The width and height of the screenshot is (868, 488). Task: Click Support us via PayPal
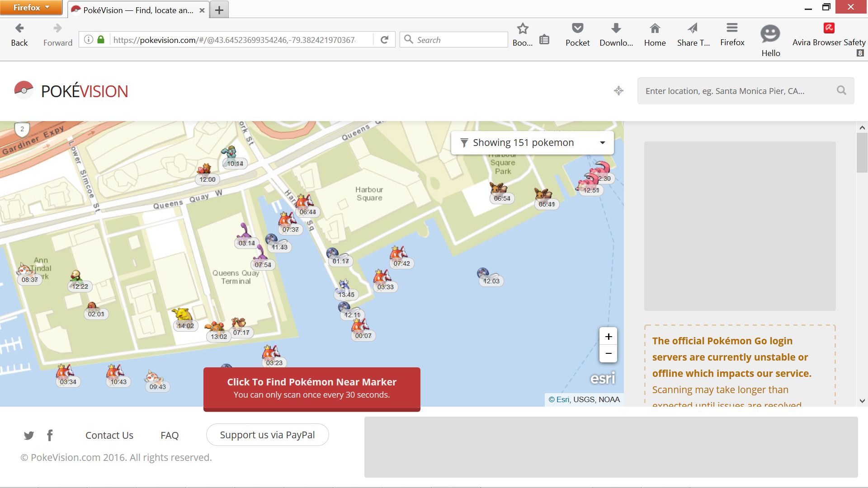(267, 435)
